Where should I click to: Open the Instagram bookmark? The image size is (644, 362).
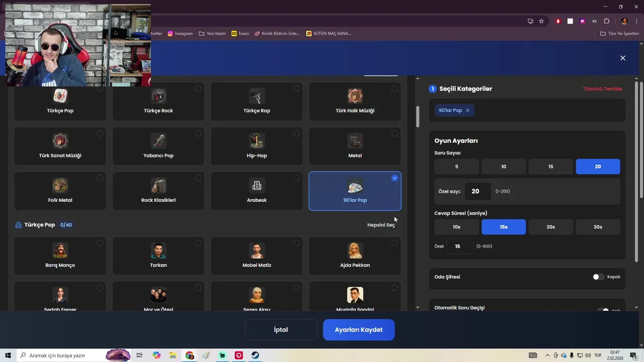180,34
